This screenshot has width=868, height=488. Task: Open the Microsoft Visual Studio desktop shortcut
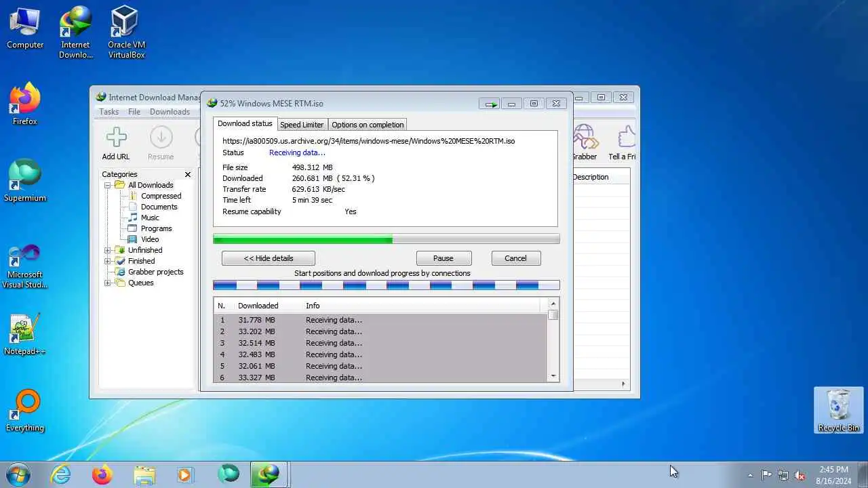(25, 266)
